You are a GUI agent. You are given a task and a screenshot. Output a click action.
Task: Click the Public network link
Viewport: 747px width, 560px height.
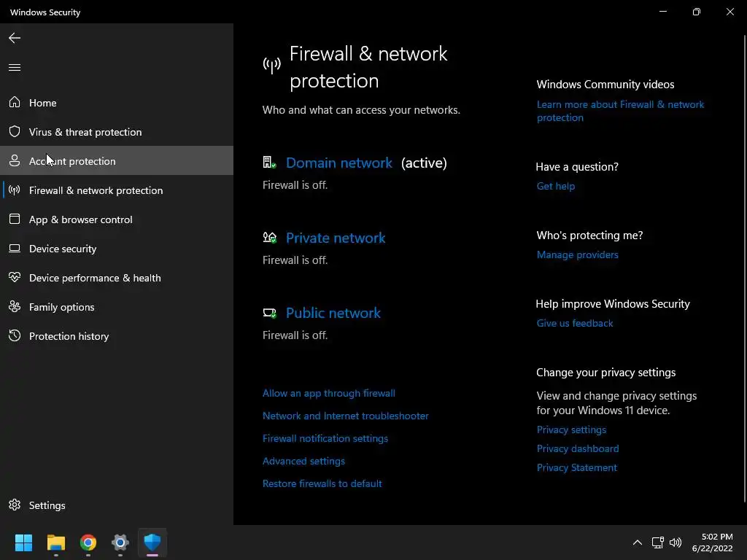pyautogui.click(x=333, y=313)
